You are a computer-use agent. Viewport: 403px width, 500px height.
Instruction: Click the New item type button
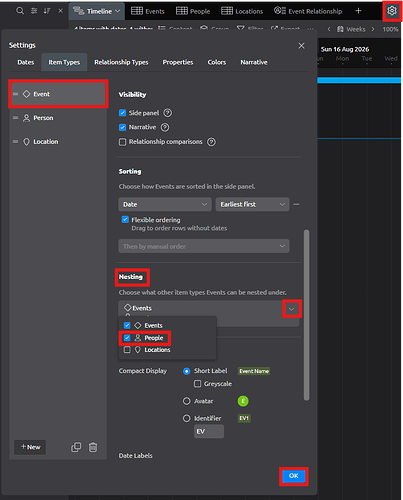30,447
